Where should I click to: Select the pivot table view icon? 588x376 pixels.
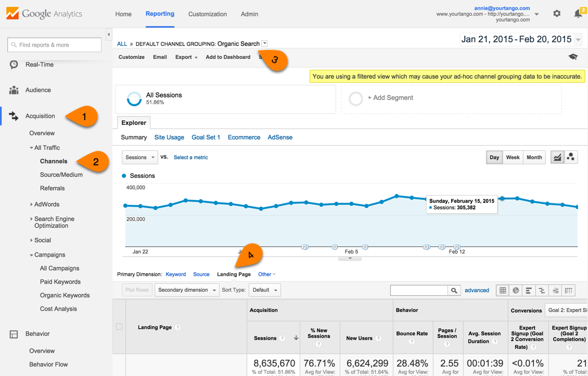point(569,290)
